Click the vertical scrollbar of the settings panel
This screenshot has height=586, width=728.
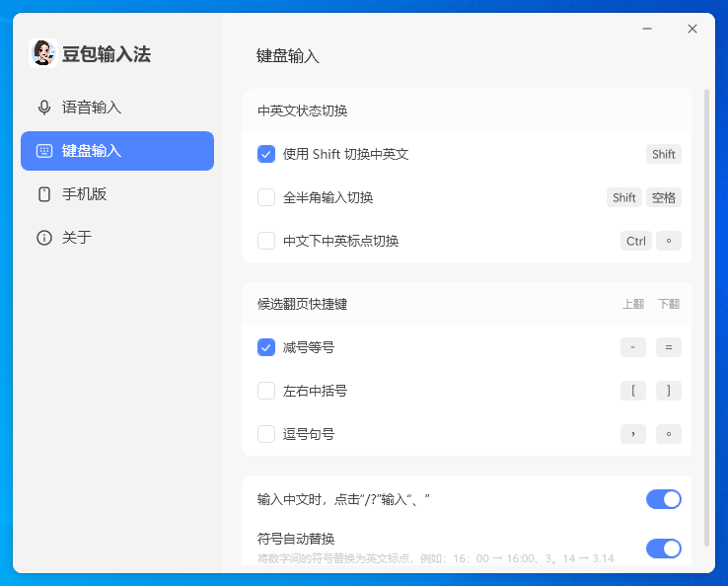[x=706, y=317]
